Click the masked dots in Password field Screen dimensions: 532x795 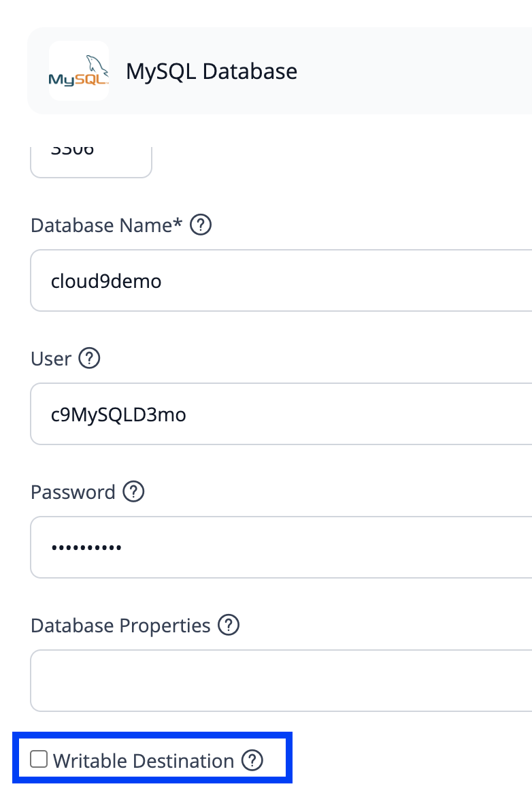pos(86,547)
